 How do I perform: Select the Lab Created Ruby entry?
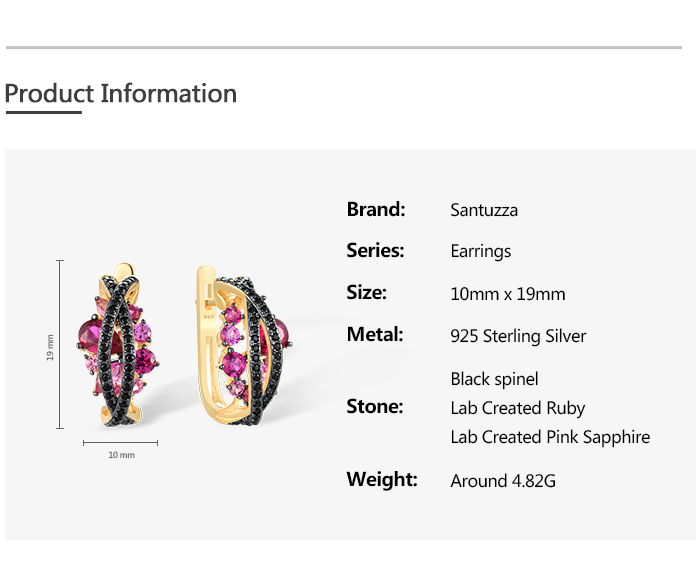(x=518, y=408)
